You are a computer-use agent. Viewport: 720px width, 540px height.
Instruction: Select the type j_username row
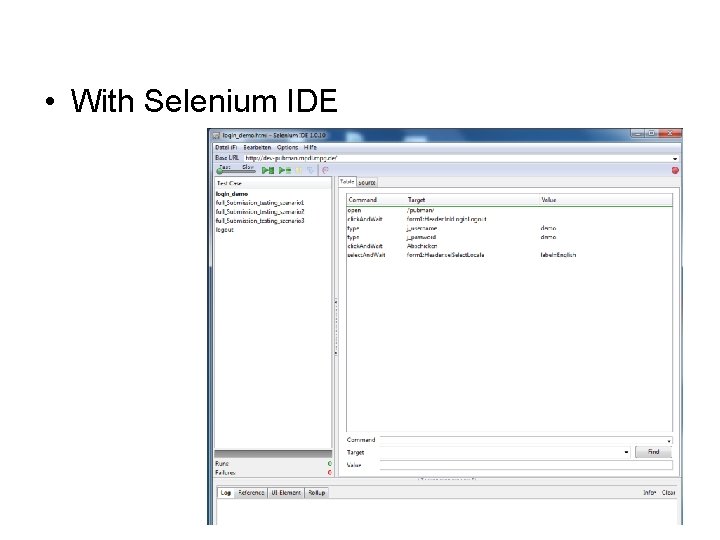click(509, 228)
